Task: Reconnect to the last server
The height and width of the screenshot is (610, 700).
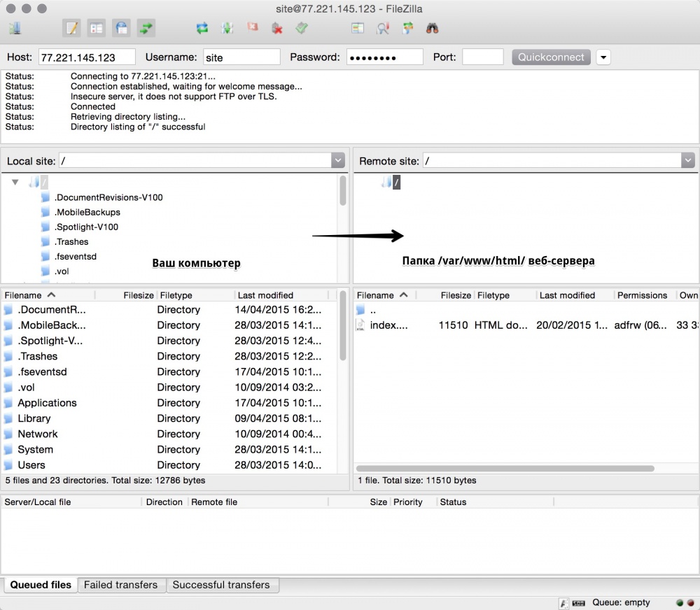Action: 302,29
